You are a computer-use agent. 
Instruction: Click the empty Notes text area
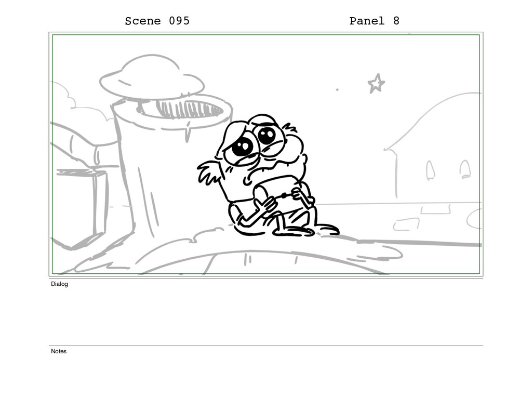(266, 380)
